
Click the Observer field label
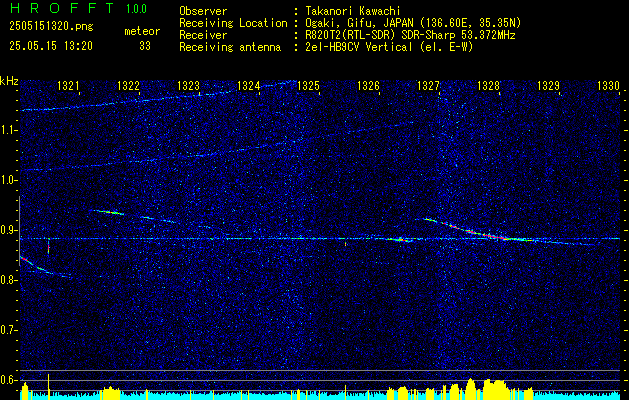click(203, 11)
